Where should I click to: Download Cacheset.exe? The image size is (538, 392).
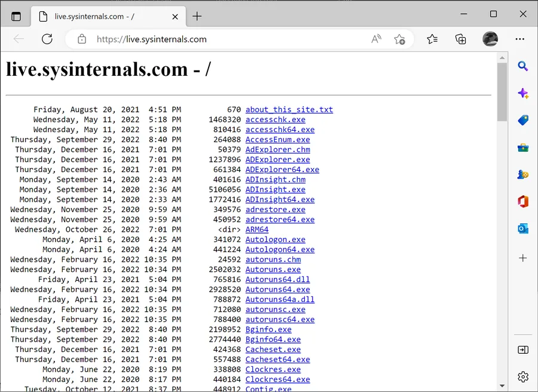pos(273,349)
